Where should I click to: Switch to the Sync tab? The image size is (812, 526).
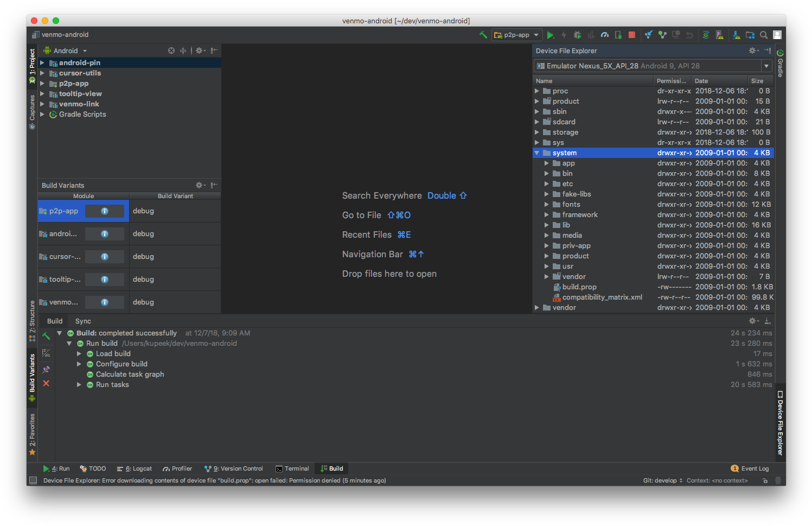coord(83,321)
